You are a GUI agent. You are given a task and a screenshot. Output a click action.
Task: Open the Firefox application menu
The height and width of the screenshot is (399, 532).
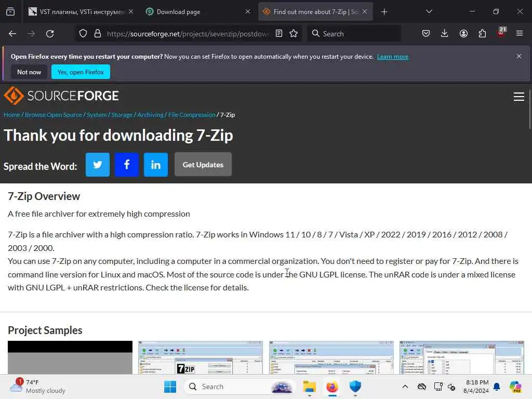coord(520,34)
